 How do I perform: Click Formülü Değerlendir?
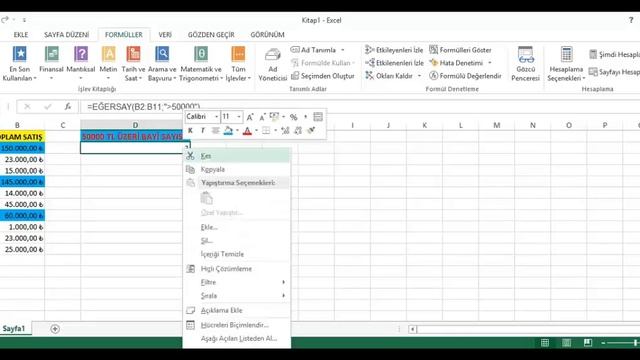tap(465, 76)
